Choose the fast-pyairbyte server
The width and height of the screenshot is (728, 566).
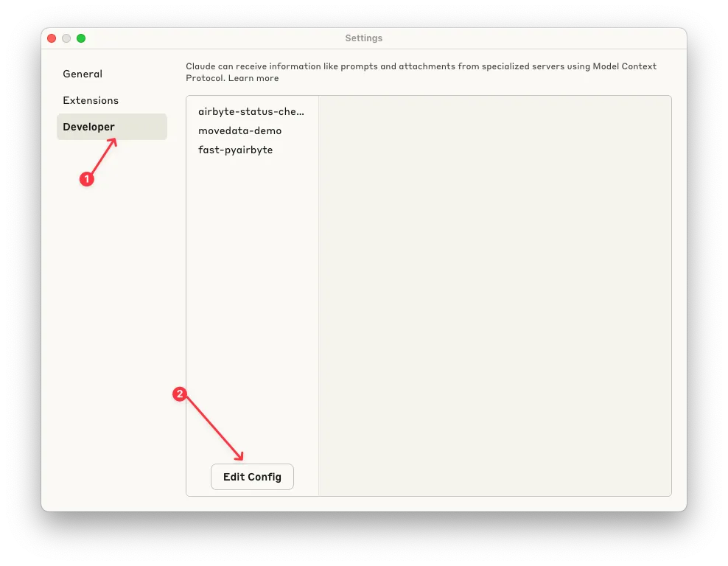pos(235,150)
